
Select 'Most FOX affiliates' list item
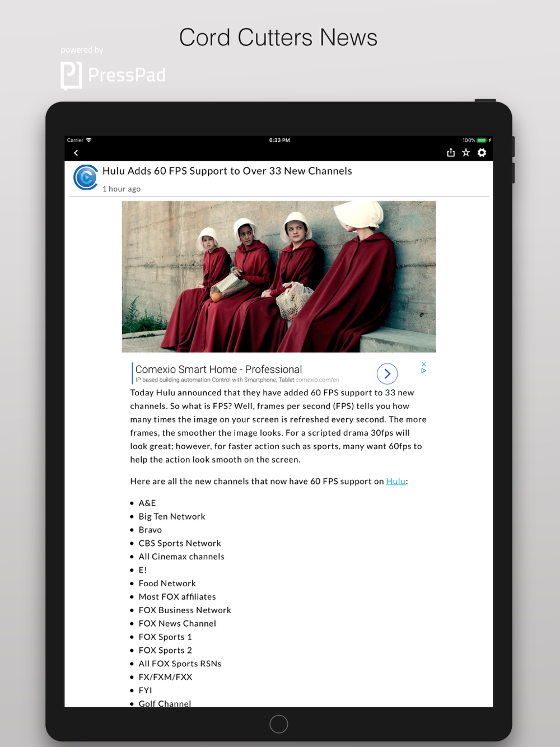[x=178, y=597]
